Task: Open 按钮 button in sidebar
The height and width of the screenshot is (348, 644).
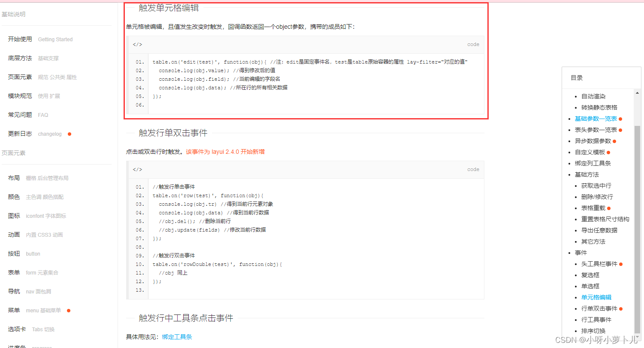Action: [x=24, y=253]
